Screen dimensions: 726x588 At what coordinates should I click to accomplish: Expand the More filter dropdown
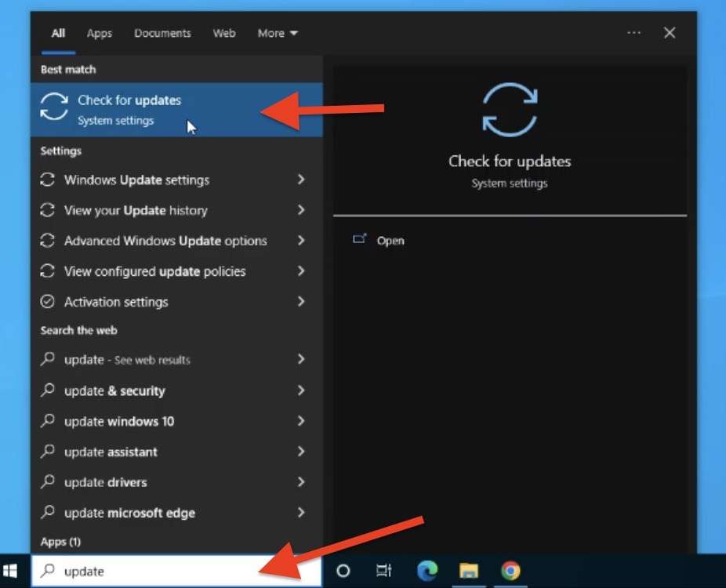pos(278,33)
